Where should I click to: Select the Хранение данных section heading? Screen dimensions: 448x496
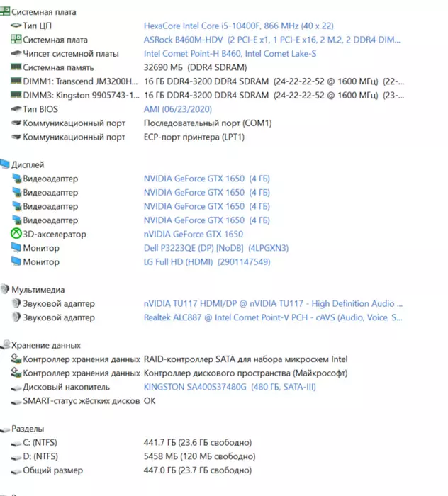pos(46,345)
